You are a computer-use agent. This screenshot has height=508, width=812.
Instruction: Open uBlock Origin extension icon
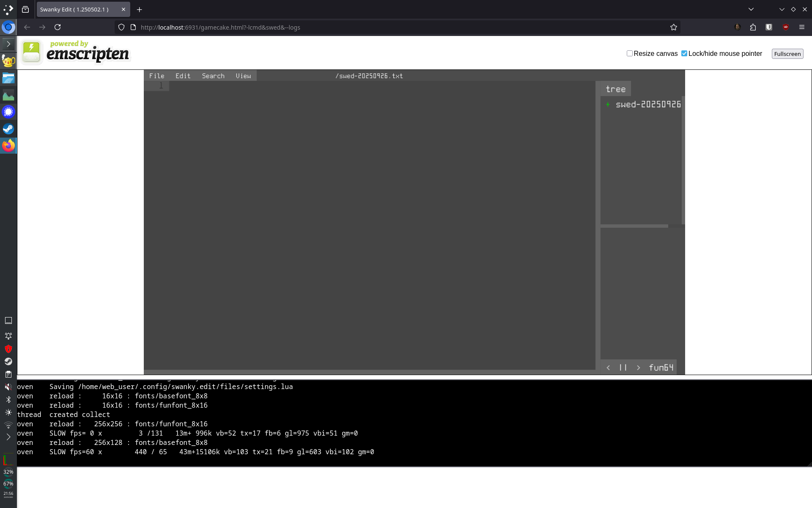(785, 27)
